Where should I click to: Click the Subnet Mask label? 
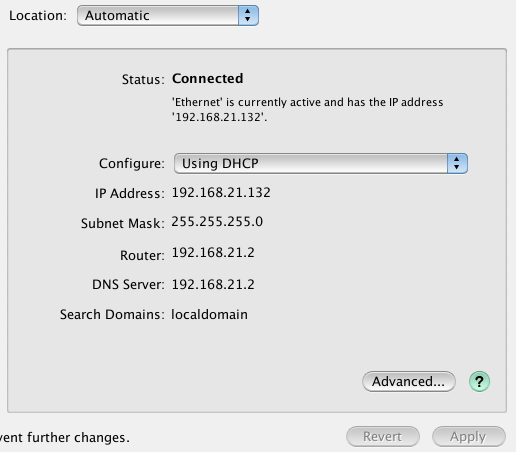point(123,223)
